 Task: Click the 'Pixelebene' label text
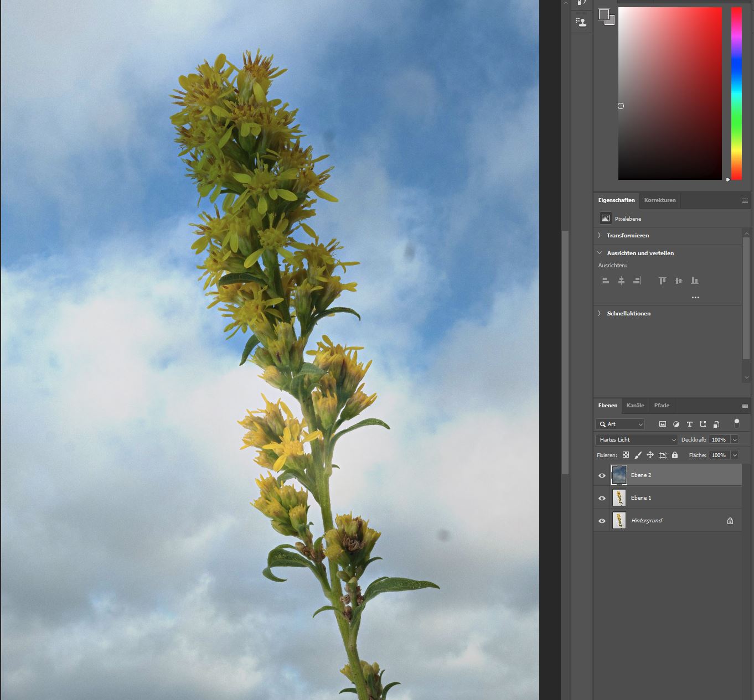(628, 219)
